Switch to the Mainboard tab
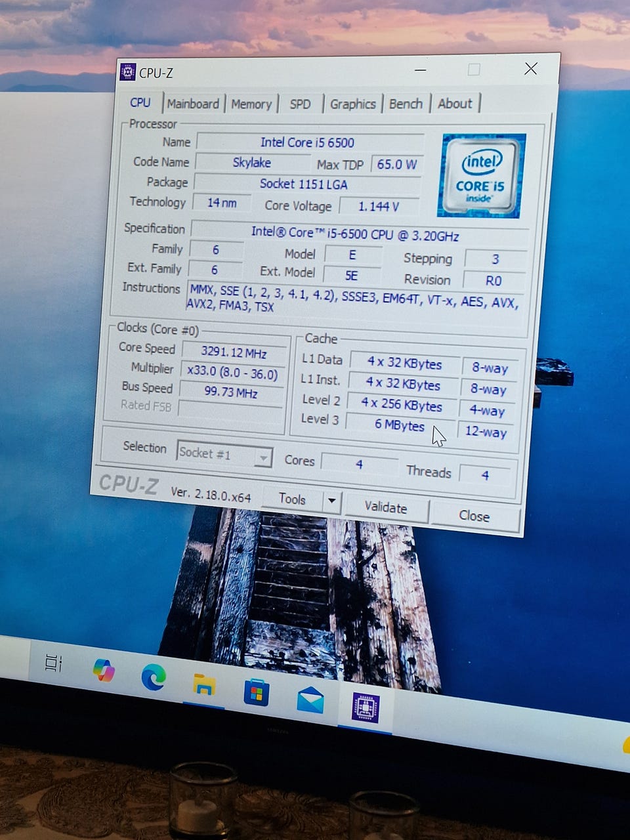630x840 pixels. (193, 104)
